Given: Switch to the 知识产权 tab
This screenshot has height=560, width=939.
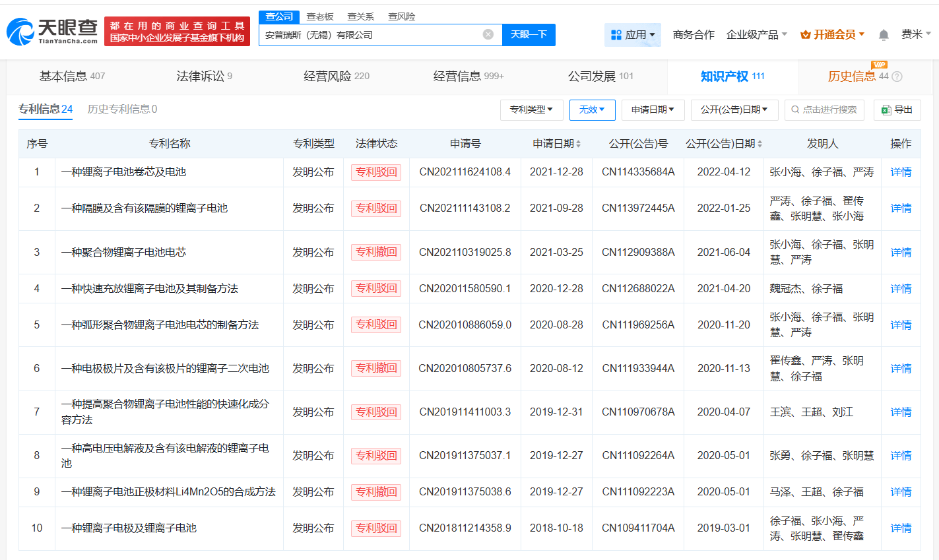Looking at the screenshot, I should pyautogui.click(x=732, y=77).
